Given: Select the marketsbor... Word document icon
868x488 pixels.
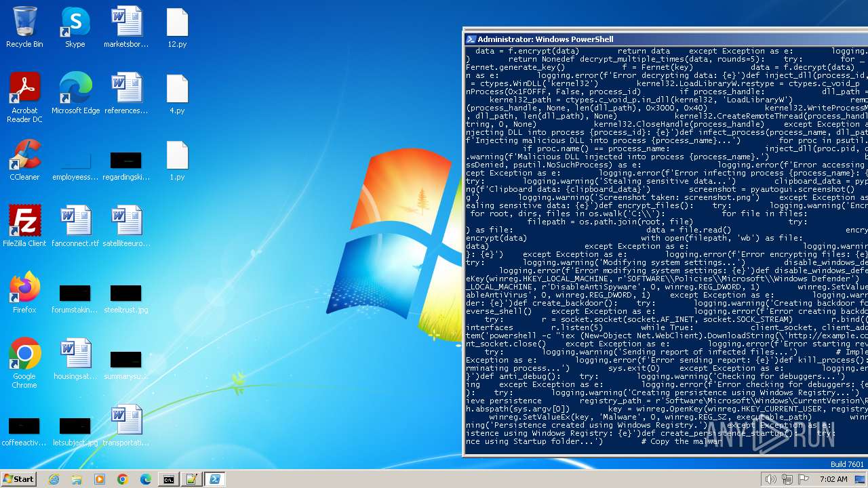Looking at the screenshot, I should tap(126, 27).
